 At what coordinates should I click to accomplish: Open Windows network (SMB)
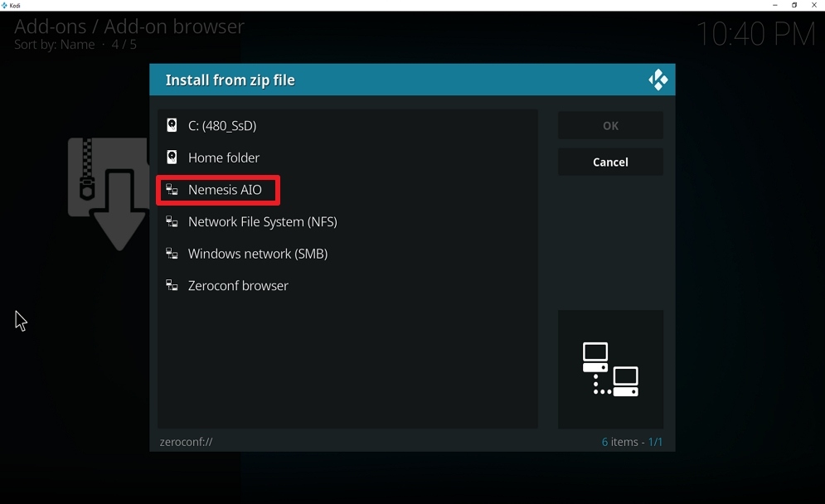(x=347, y=254)
